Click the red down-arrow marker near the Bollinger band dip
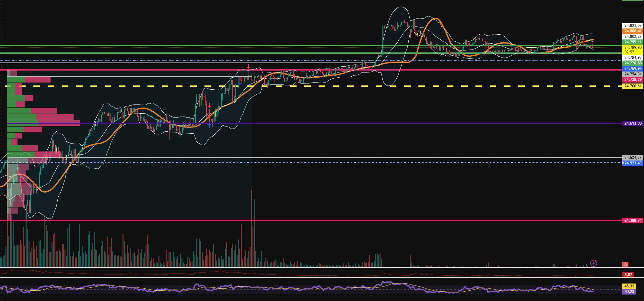The image size is (644, 301). [x=209, y=106]
